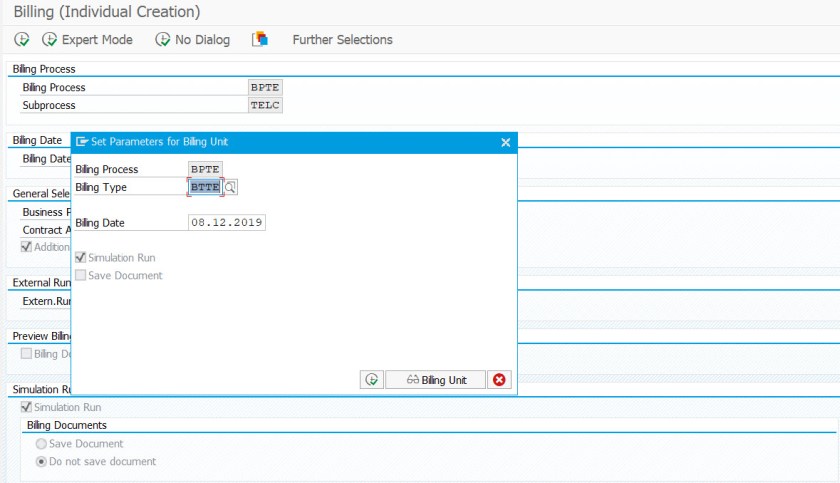Click the Subprocess label
The width and height of the screenshot is (840, 483).
(x=49, y=105)
